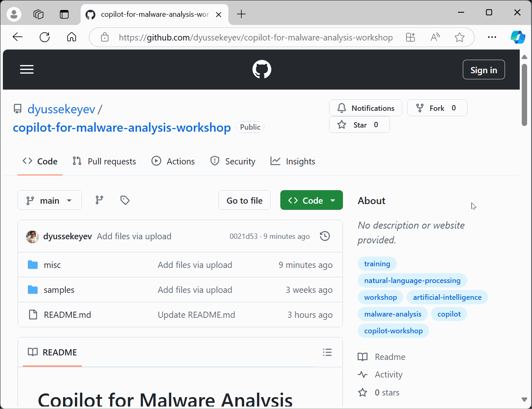View commit history clock icon
This screenshot has height=409, width=532.
coord(325,236)
